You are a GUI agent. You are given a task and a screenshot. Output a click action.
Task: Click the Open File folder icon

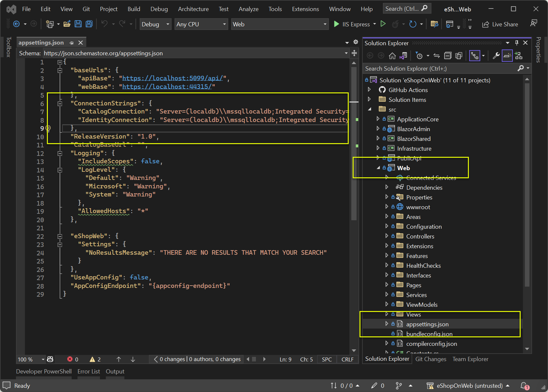tap(67, 24)
